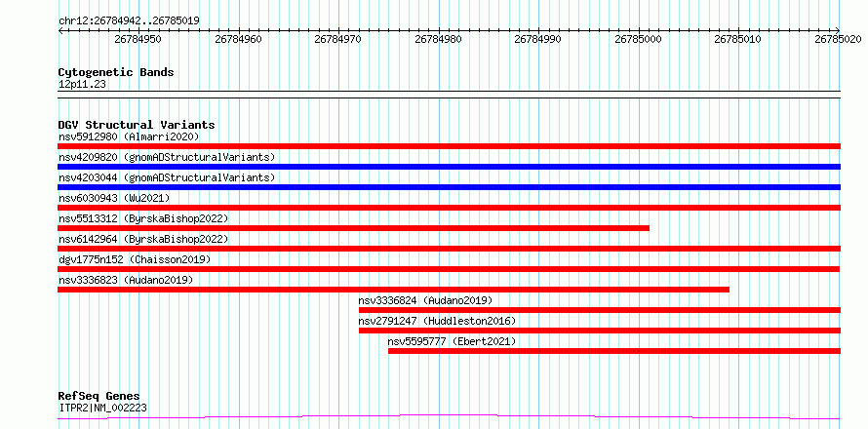Viewport: 868px width, 429px height.
Task: Click the ruler position 26784990
Action: (x=538, y=39)
